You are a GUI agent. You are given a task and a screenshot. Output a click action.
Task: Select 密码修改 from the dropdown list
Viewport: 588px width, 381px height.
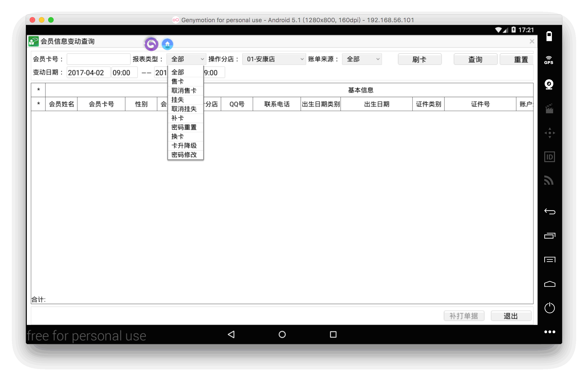coord(185,155)
